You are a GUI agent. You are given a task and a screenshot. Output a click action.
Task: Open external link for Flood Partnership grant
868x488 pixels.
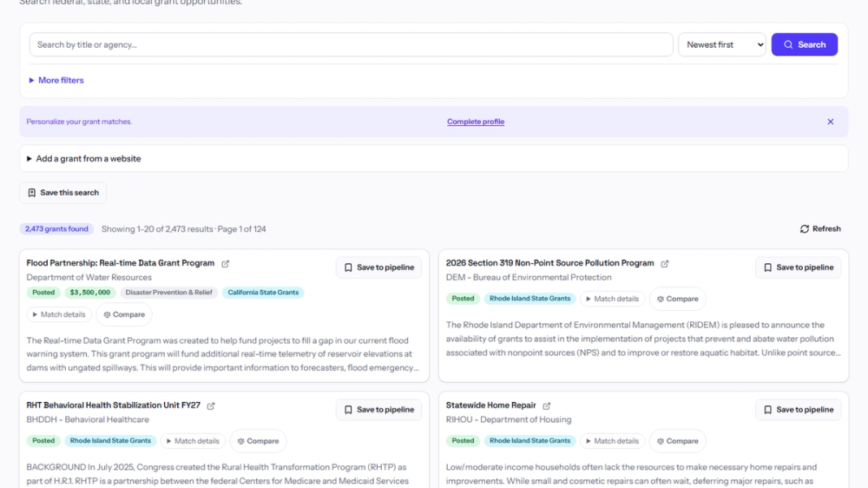(x=226, y=264)
